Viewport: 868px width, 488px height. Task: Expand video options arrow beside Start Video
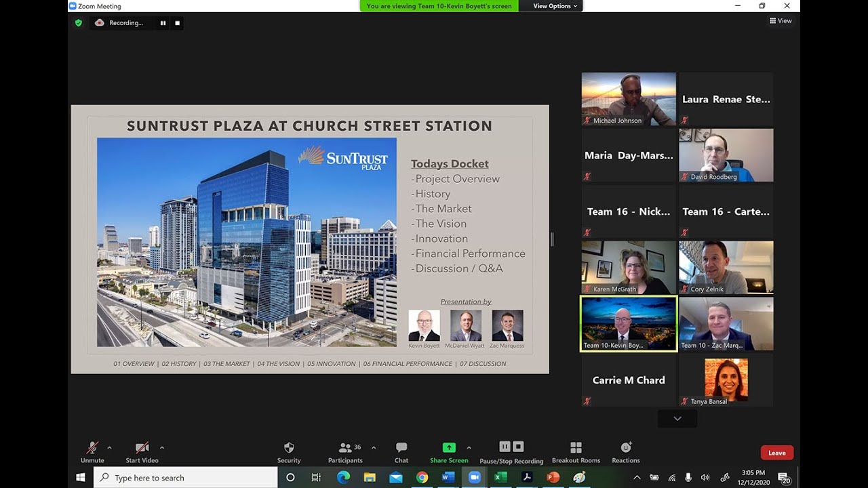pos(161,448)
